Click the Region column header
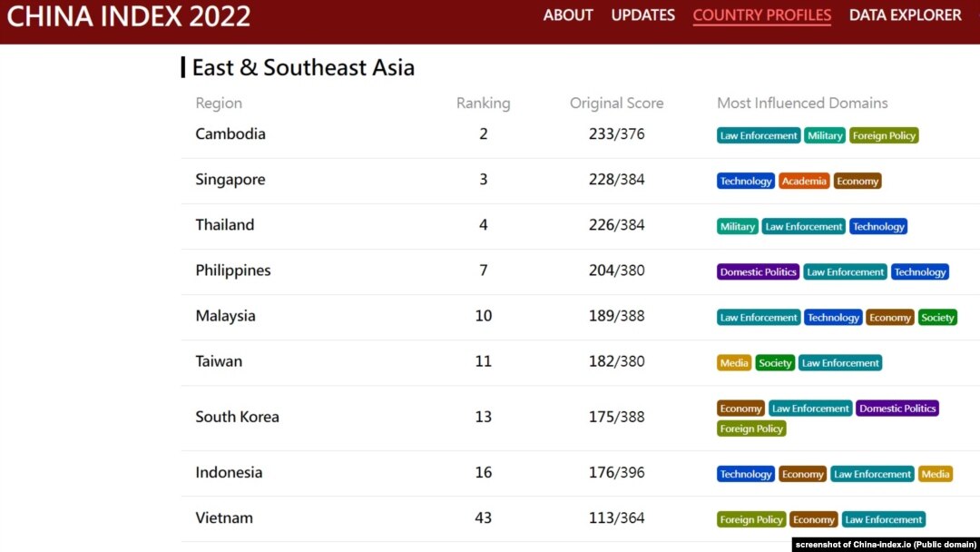Image resolution: width=980 pixels, height=552 pixels. 218,103
